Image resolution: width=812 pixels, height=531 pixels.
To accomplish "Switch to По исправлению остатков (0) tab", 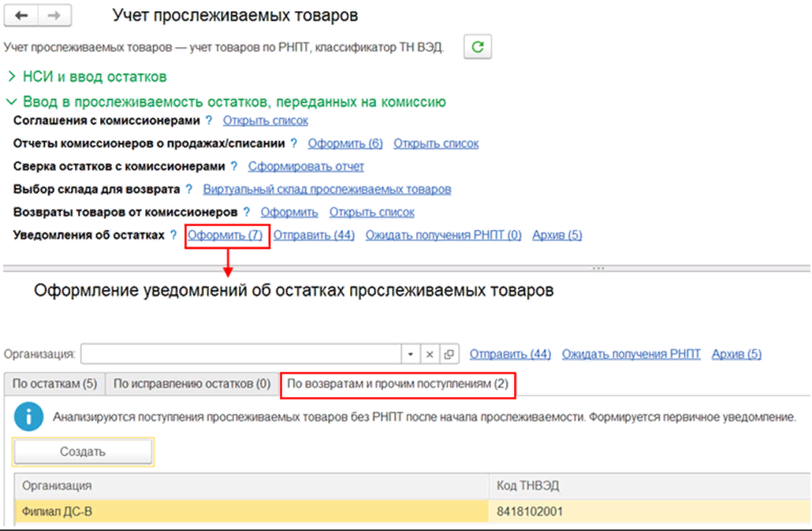I will click(192, 384).
